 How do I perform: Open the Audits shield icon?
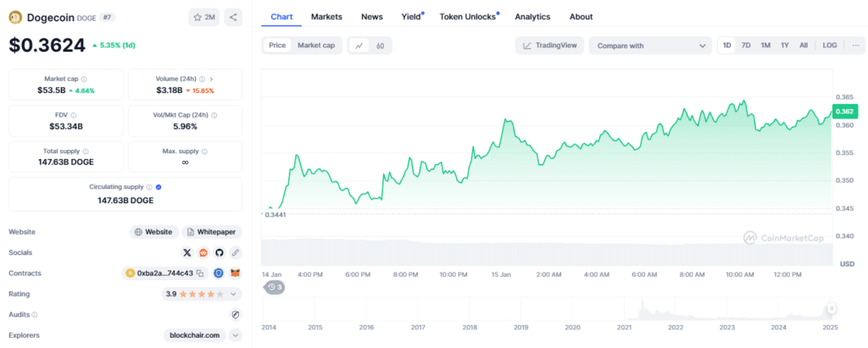click(x=236, y=315)
